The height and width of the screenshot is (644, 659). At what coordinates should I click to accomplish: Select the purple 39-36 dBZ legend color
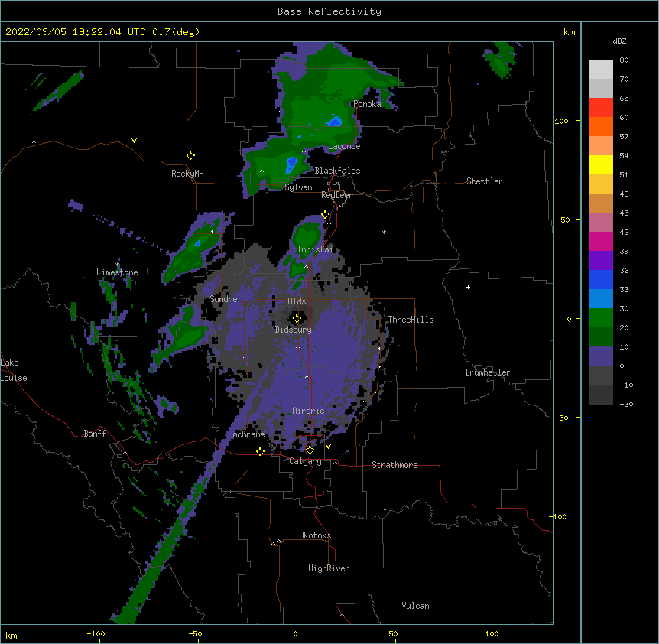pos(601,261)
